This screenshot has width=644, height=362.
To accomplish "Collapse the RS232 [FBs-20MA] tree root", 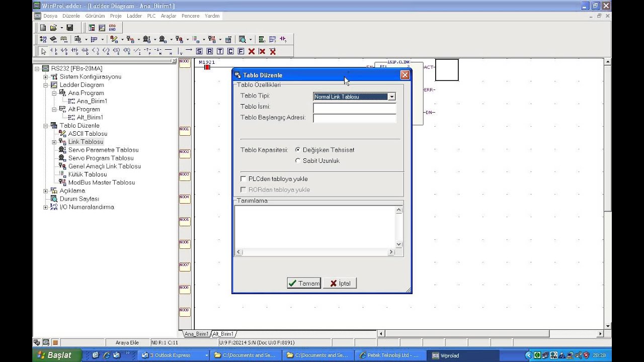I will click(x=37, y=68).
